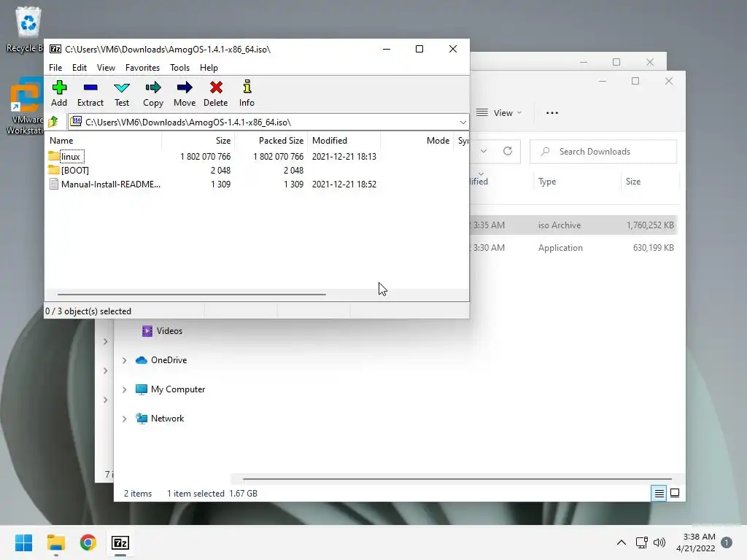The width and height of the screenshot is (747, 560).
Task: Expand the Explorer address history chevron
Action: coord(484,152)
